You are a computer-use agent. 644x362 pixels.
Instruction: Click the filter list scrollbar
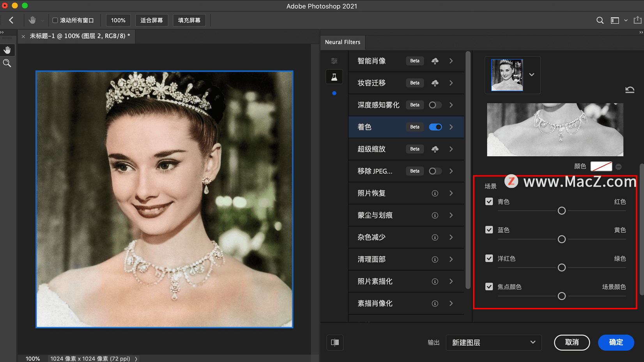tap(468, 170)
